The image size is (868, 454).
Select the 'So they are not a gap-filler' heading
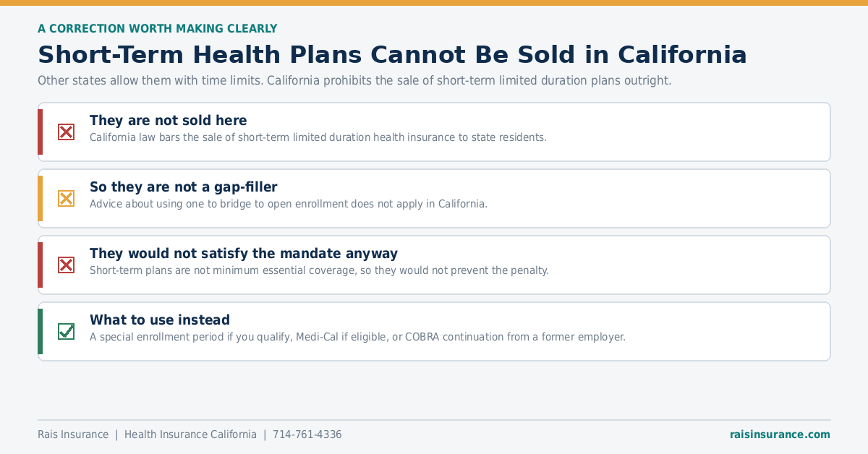click(x=184, y=187)
